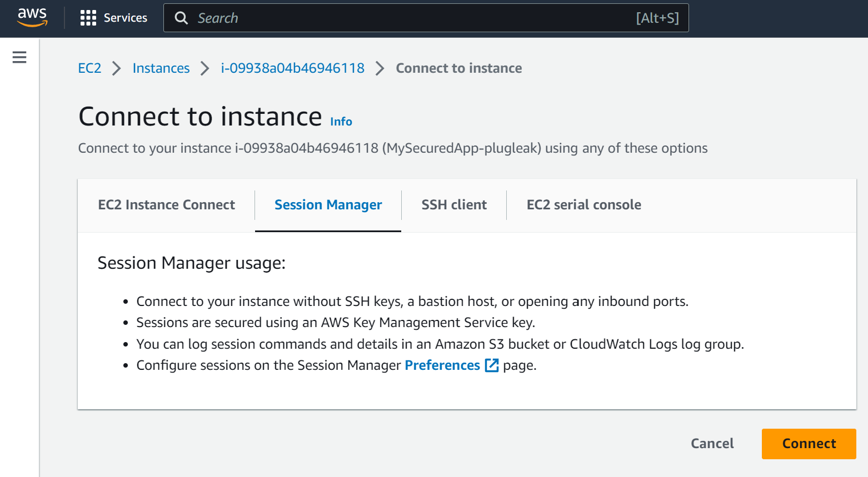The height and width of the screenshot is (477, 868).
Task: Click the orange Connect button
Action: (809, 444)
